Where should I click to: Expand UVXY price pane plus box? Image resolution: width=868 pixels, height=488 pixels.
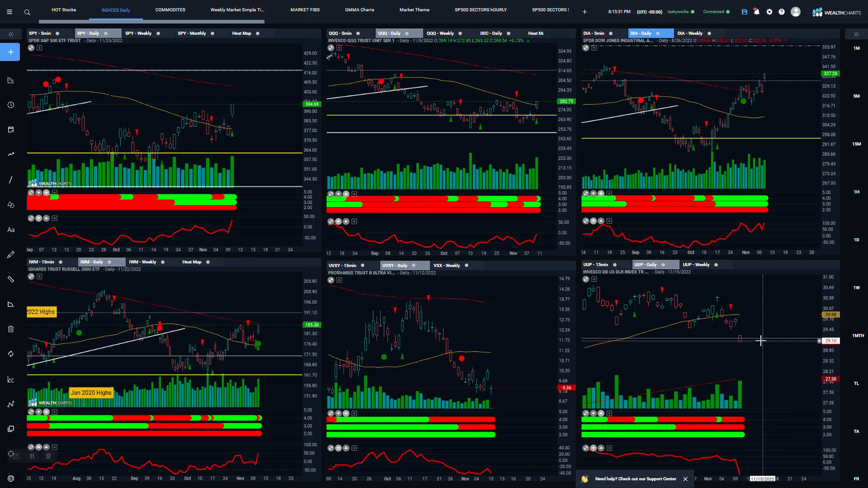click(x=339, y=280)
